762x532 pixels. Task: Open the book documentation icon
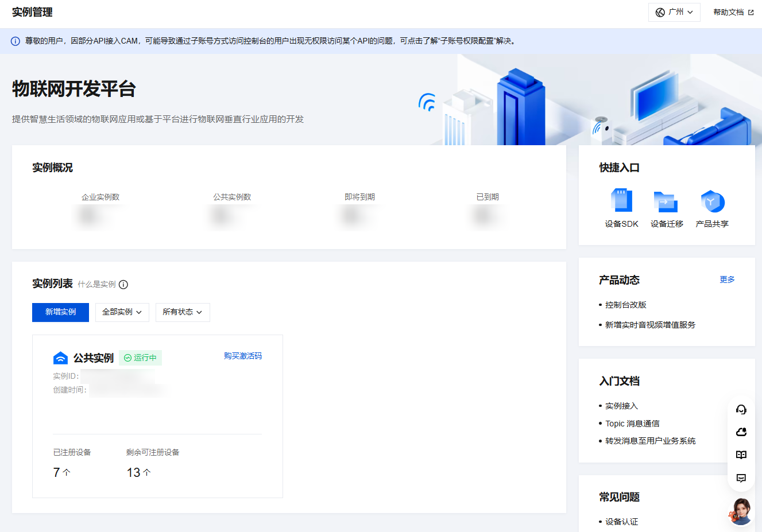pyautogui.click(x=741, y=455)
